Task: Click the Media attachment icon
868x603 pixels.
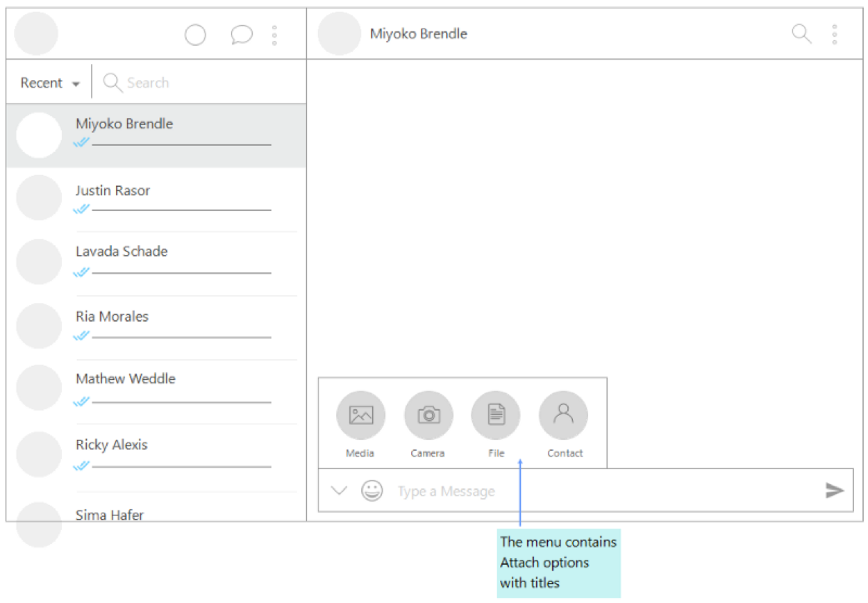Action: coord(360,415)
